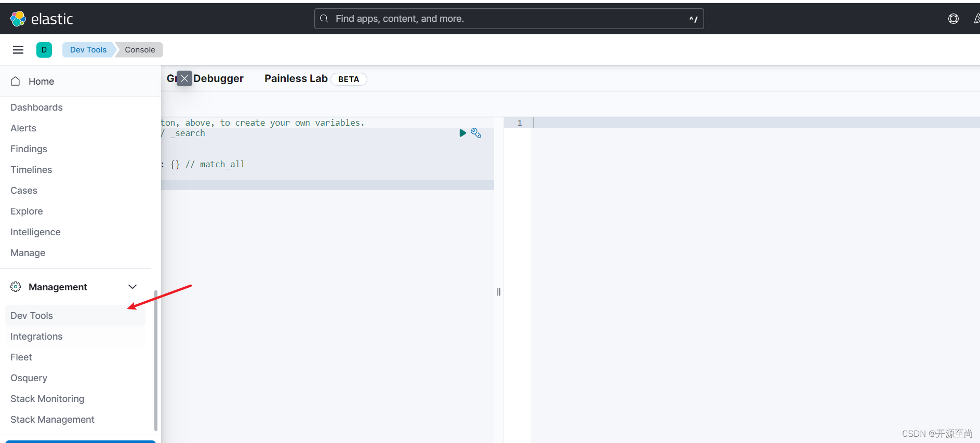The image size is (980, 443).
Task: Click the BETA badge
Action: [349, 79]
